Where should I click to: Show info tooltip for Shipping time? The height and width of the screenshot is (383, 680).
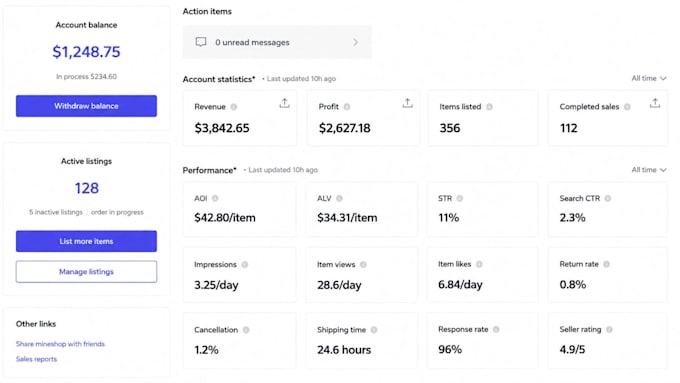[374, 330]
